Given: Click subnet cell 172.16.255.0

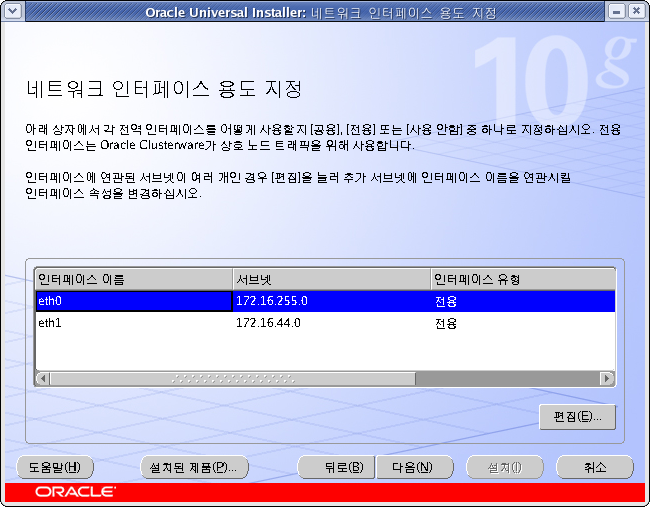Looking at the screenshot, I should coord(332,301).
